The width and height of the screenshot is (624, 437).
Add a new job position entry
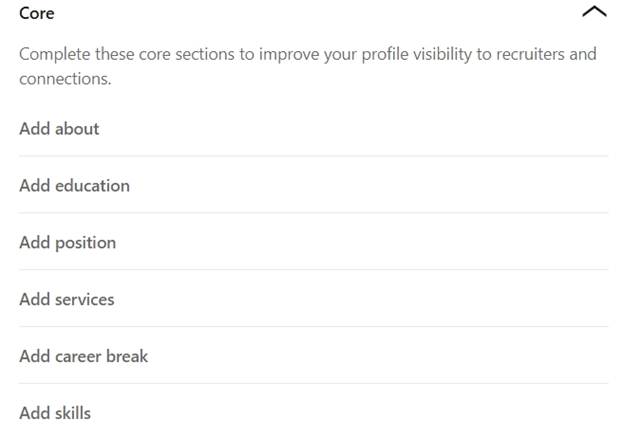click(x=313, y=243)
